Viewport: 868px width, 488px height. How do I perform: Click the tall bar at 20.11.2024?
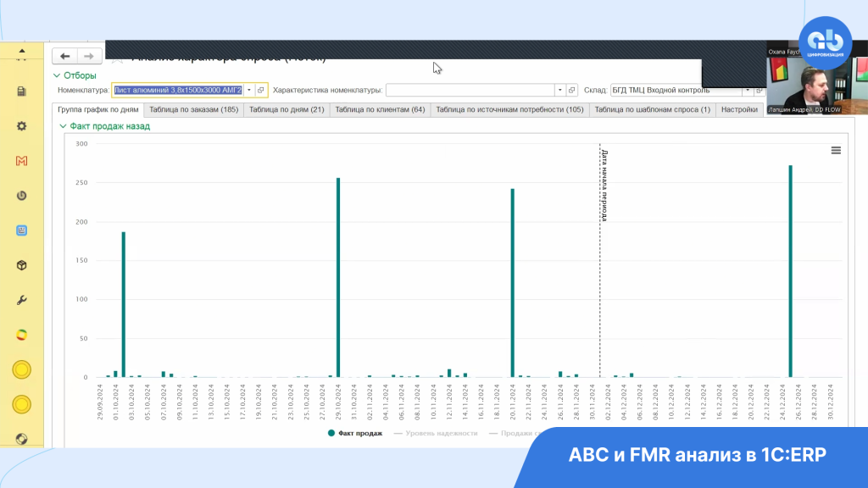[513, 283]
